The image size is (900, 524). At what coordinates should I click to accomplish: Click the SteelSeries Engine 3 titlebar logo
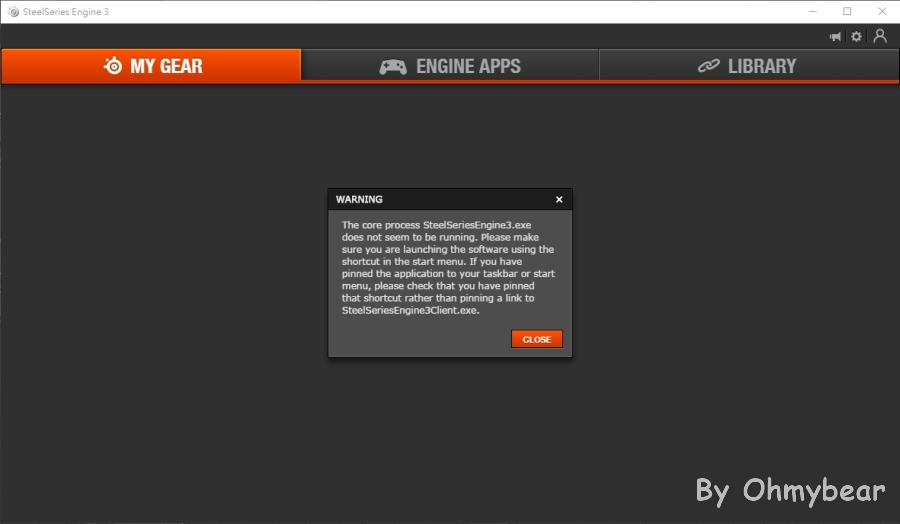(13, 11)
